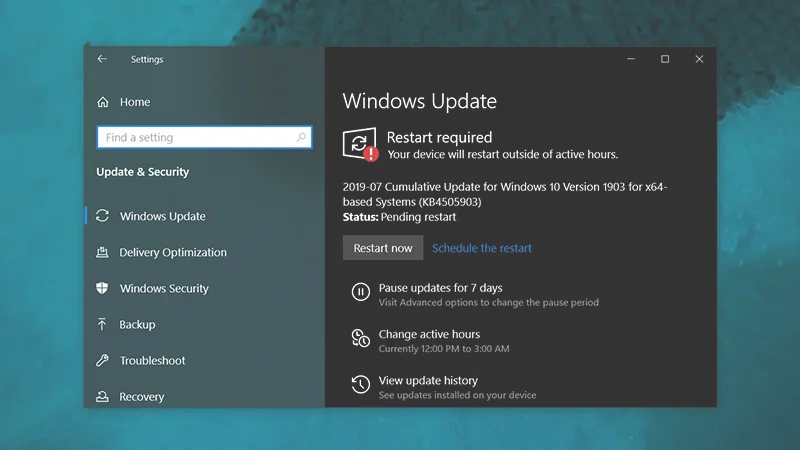Click the KB4505903 cumulative update text
The image size is (800, 450).
tap(505, 194)
